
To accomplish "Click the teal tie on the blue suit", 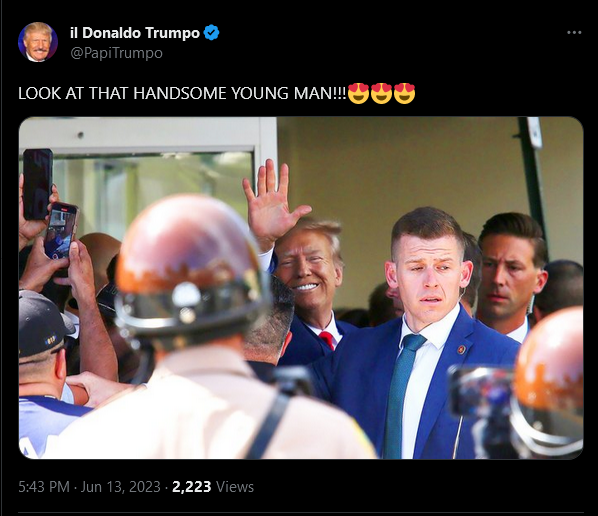I will click(400, 395).
